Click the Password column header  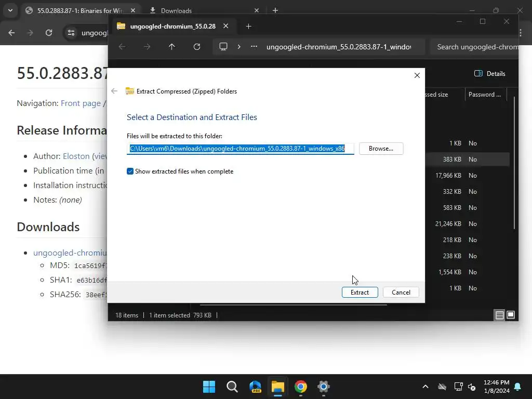(x=485, y=95)
